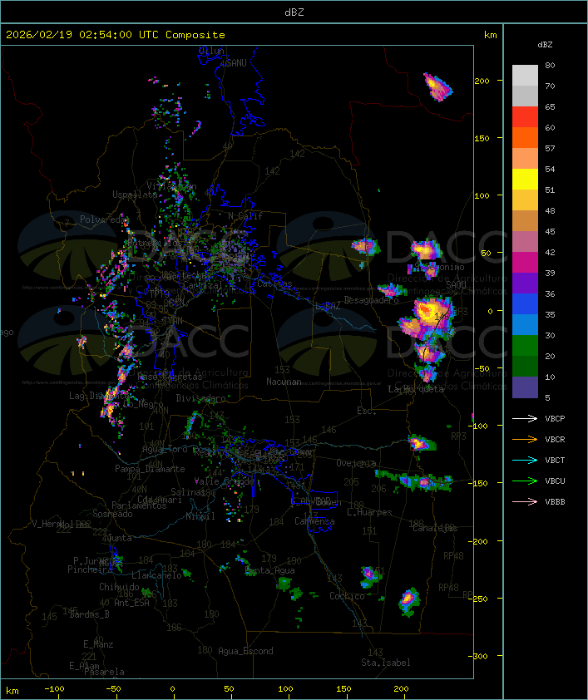Choose the bottom 5–10 dBZ legend swatch

[525, 387]
